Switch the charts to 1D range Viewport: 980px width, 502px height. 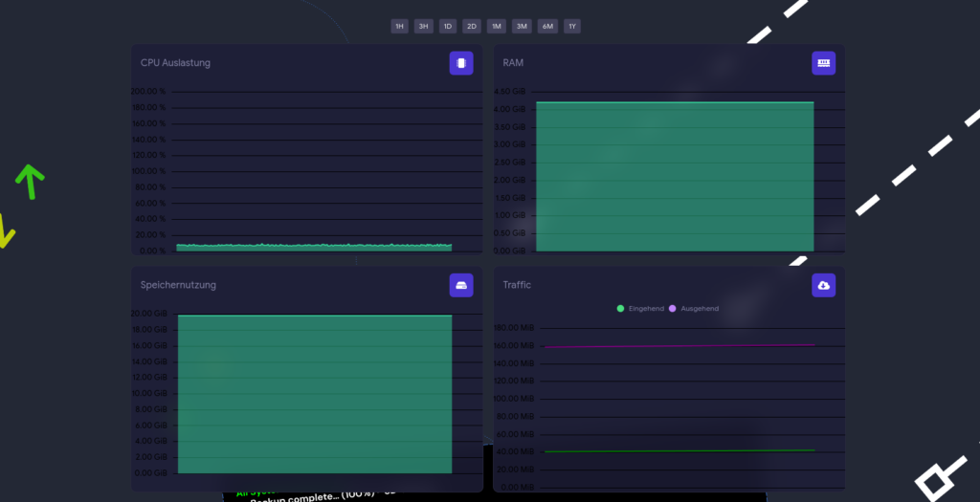447,26
